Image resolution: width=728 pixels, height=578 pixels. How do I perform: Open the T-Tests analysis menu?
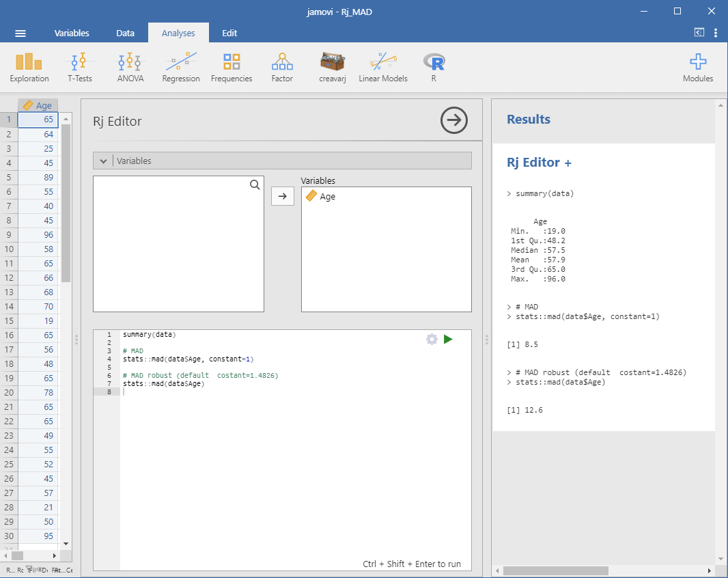(81, 68)
